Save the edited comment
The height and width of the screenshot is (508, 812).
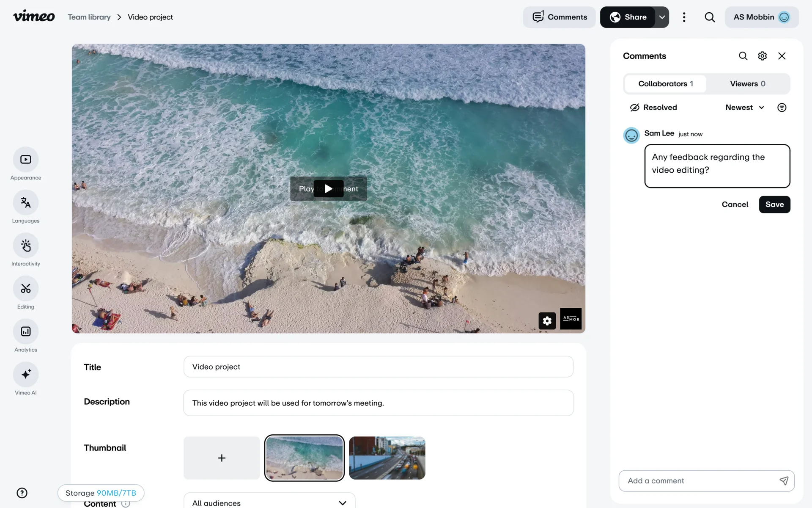[774, 204]
